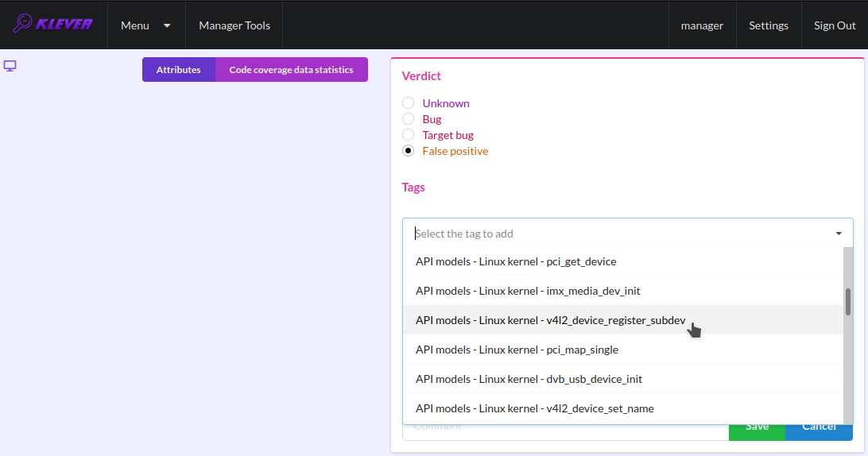Switch to the Attributes tab
The width and height of the screenshot is (868, 456).
[178, 70]
